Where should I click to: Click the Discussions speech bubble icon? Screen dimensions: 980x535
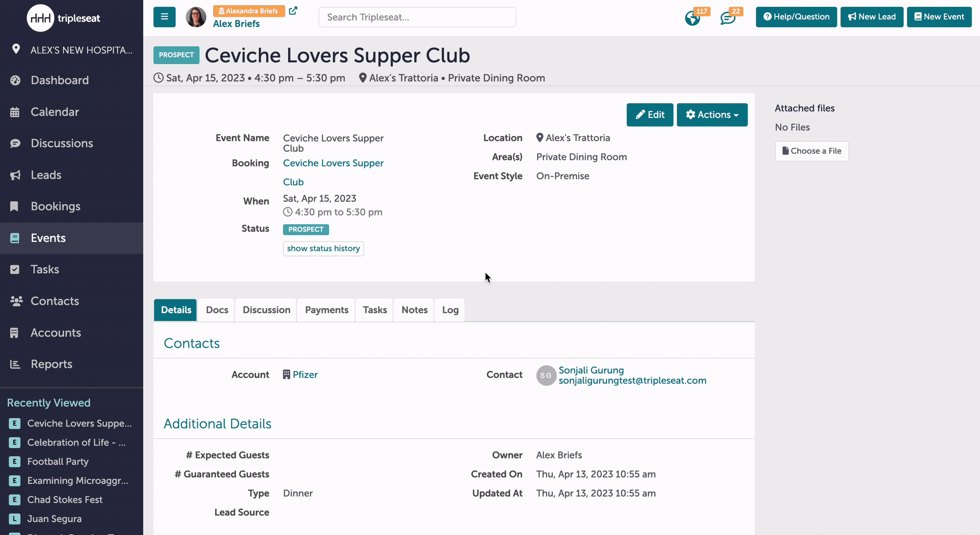coord(15,143)
